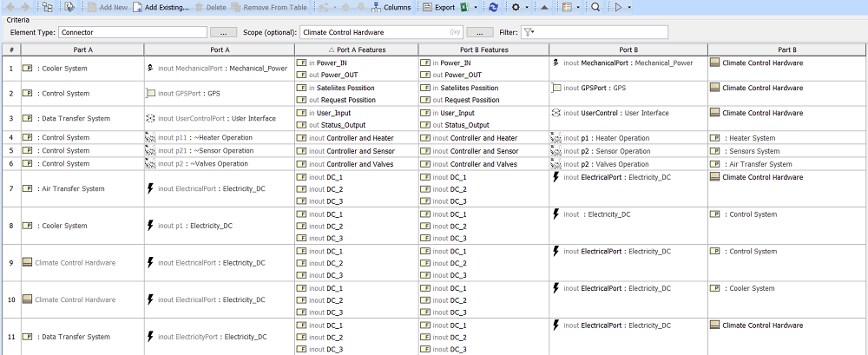Click the play run icon
The width and height of the screenshot is (868, 355).
pyautogui.click(x=618, y=7)
